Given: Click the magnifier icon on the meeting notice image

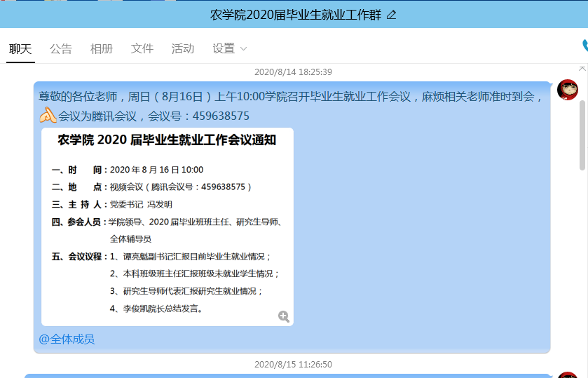Looking at the screenshot, I should click(x=284, y=316).
